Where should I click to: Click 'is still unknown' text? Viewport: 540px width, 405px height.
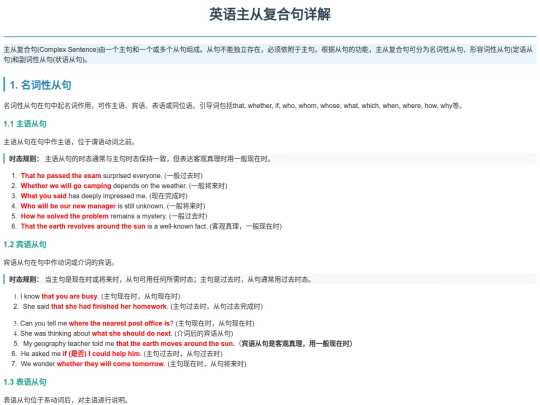[x=141, y=206]
